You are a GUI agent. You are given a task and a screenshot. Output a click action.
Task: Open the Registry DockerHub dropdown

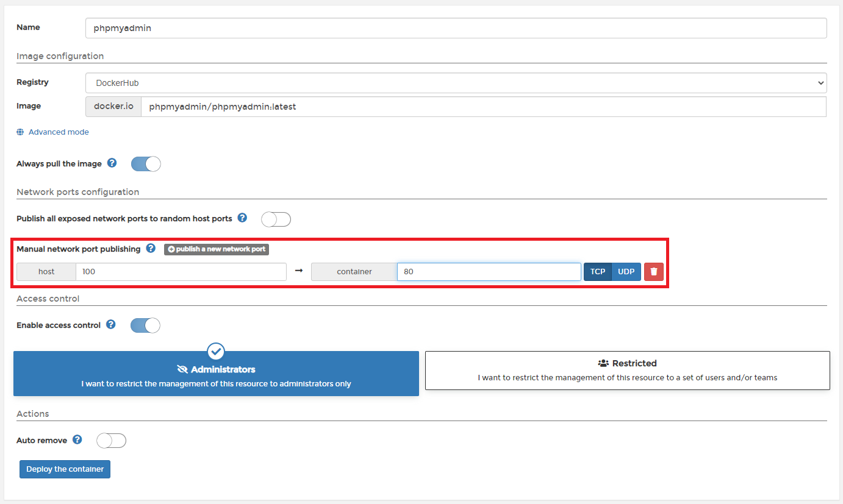(x=456, y=83)
